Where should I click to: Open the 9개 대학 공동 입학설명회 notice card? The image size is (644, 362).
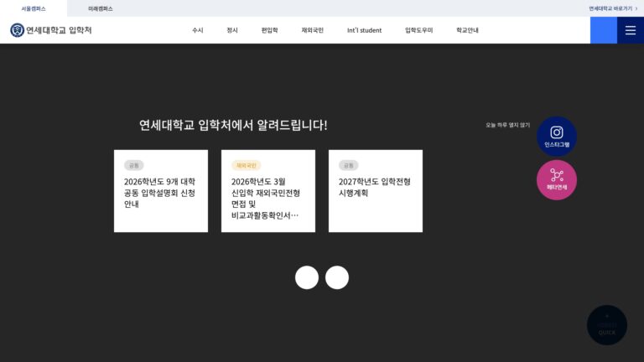(x=161, y=191)
